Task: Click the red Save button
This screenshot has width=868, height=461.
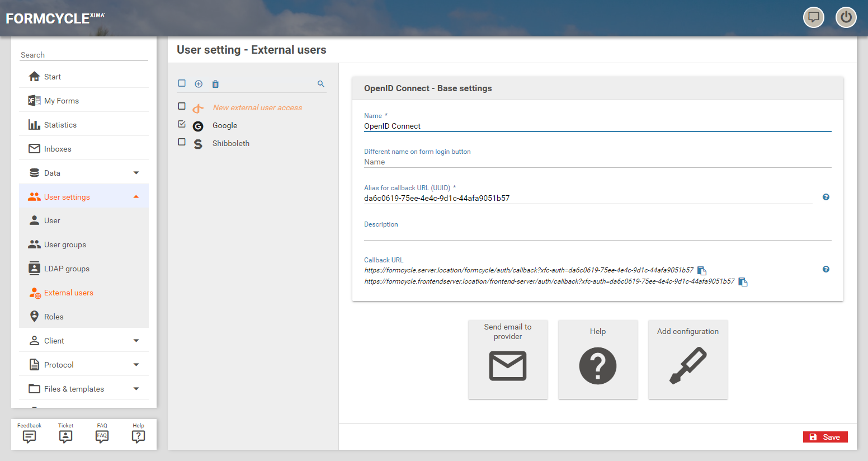Action: tap(825, 437)
